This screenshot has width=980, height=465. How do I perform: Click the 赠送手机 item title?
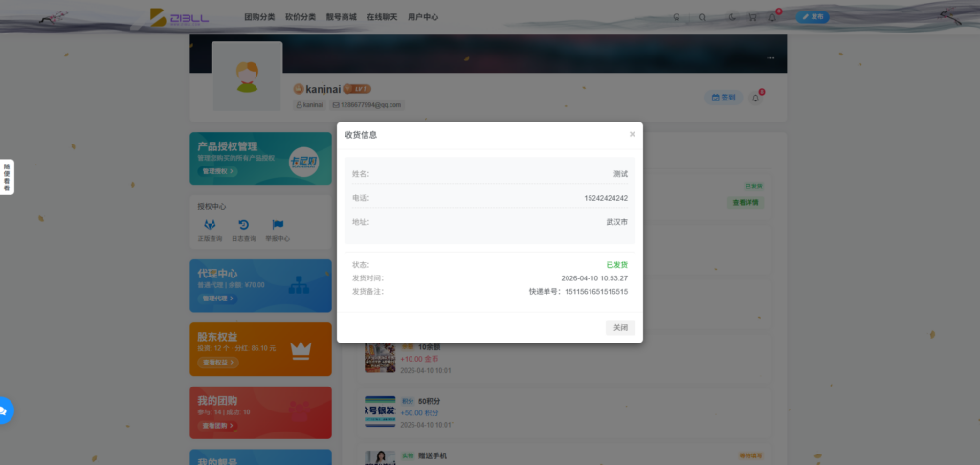[433, 456]
